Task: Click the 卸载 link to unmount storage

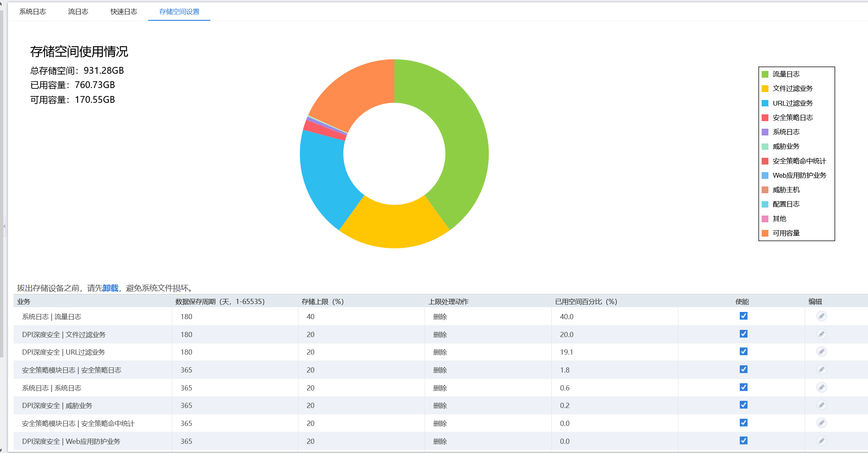Action: click(x=110, y=288)
